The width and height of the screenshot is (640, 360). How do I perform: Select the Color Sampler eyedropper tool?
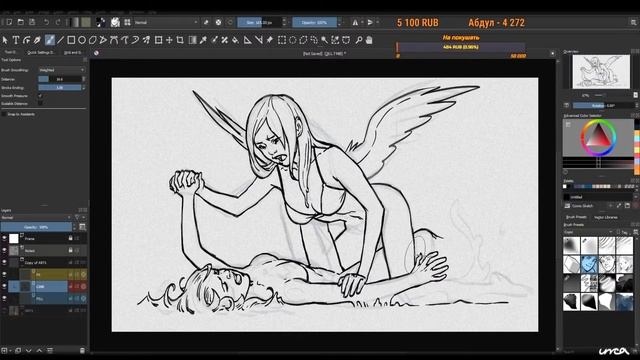(203, 40)
